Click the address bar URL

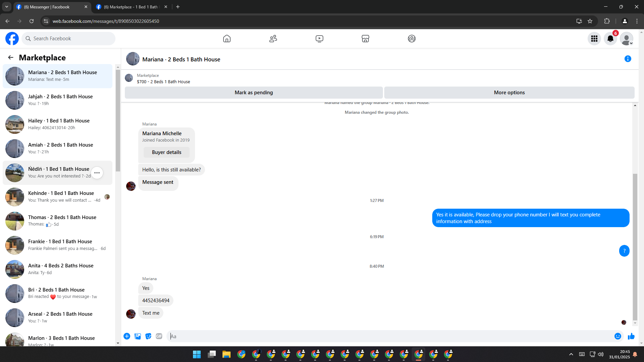click(x=106, y=21)
